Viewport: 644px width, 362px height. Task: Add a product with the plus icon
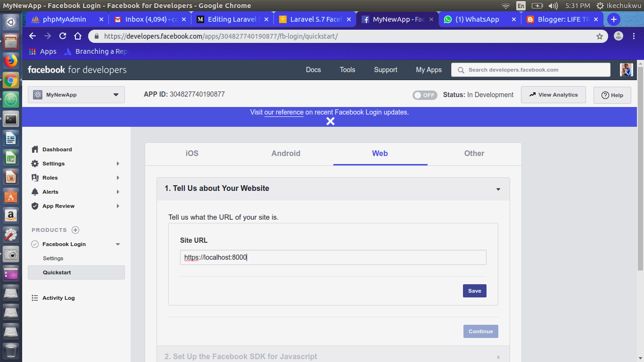point(75,230)
